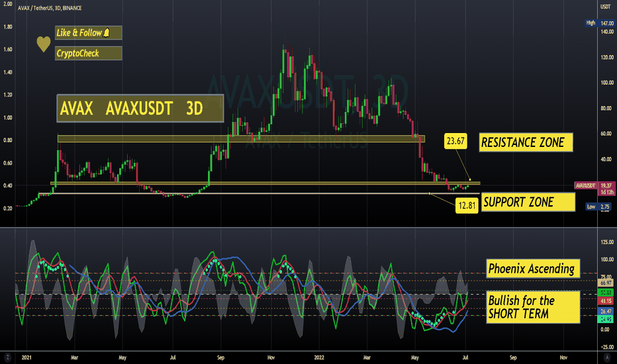Click the bright green 24.95 indicator value tag
617x364 pixels.
(606, 319)
